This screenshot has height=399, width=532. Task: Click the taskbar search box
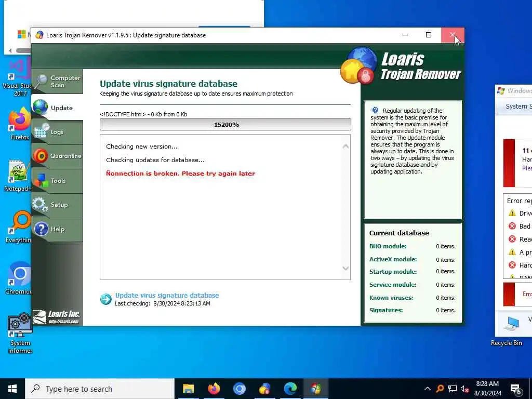(x=100, y=389)
